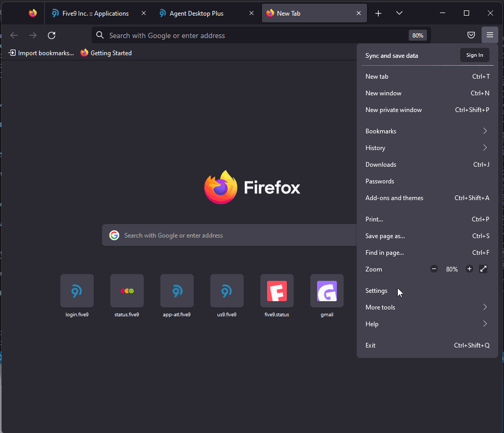Viewport: 504px width, 433px height.
Task: Go forward one page
Action: pyautogui.click(x=33, y=35)
